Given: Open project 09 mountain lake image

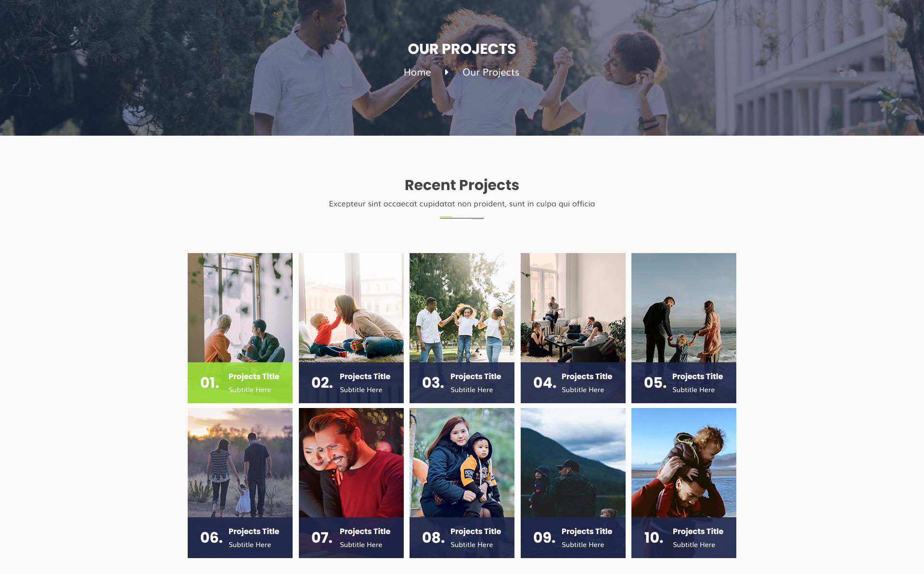Looking at the screenshot, I should 573,462.
